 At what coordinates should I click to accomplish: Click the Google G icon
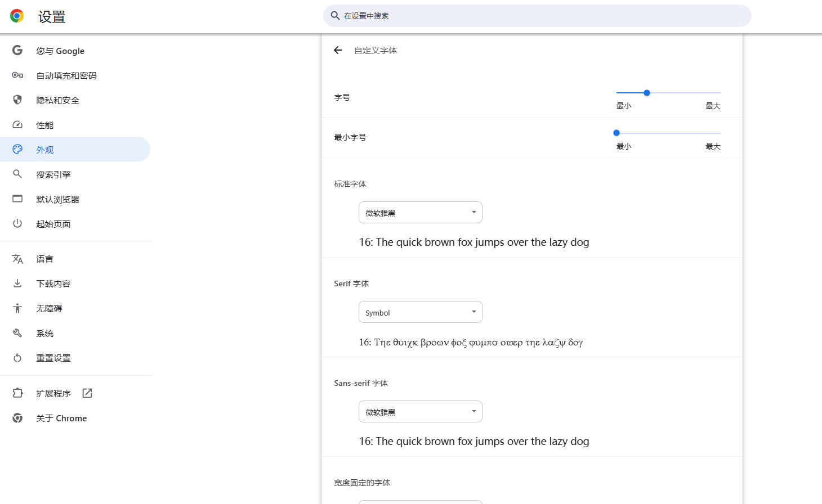pos(17,50)
